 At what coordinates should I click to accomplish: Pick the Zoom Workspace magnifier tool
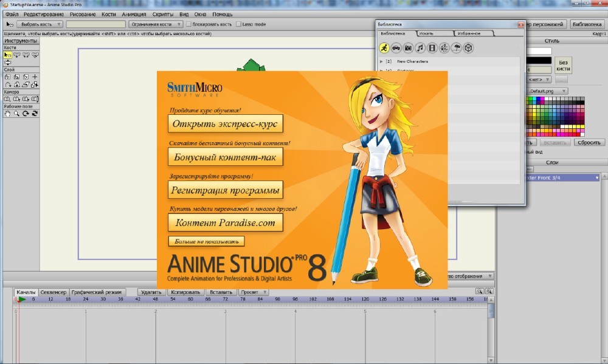pyautogui.click(x=16, y=114)
